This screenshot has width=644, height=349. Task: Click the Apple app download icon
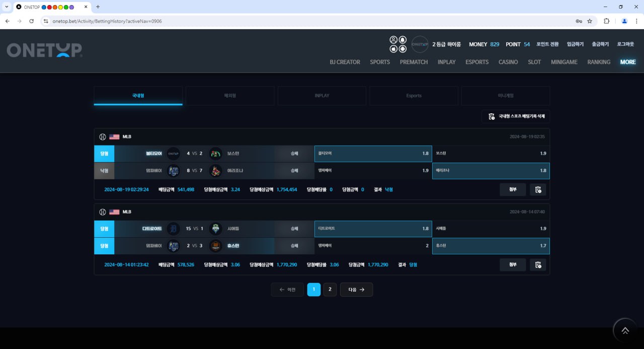[394, 49]
